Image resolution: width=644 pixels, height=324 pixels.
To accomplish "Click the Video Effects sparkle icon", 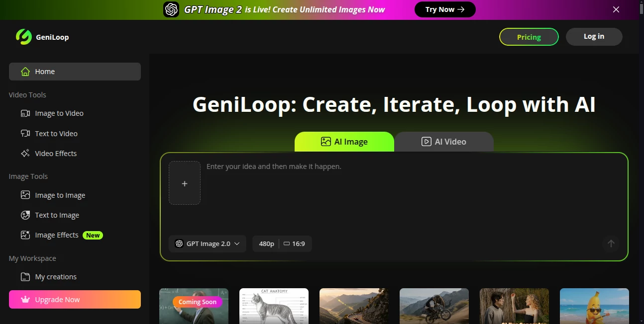I will [25, 153].
